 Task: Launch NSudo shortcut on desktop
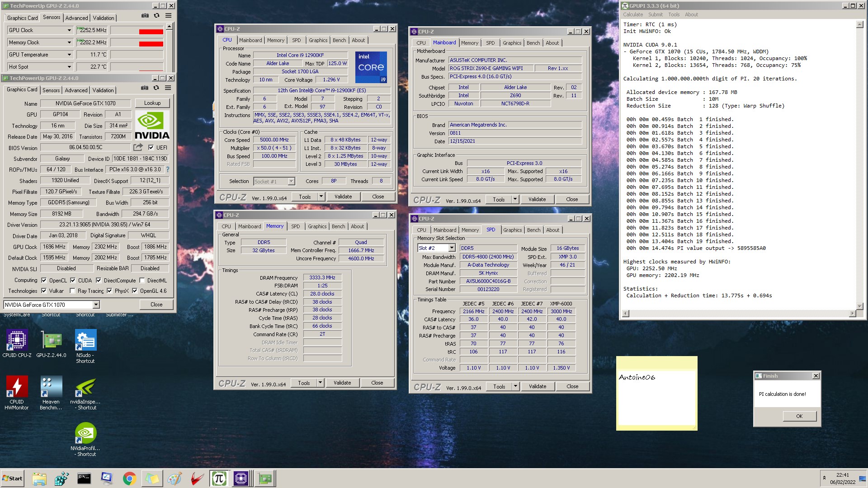[x=85, y=346]
